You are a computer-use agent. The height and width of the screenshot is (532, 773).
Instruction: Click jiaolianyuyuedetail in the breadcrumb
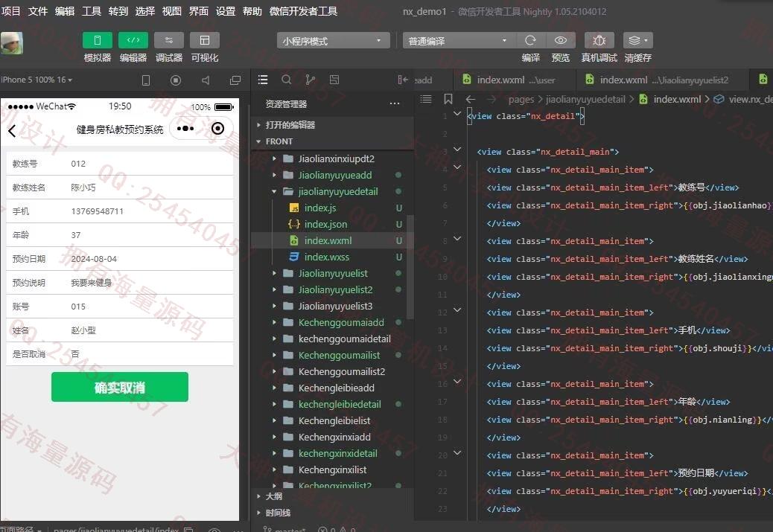[x=585, y=99]
